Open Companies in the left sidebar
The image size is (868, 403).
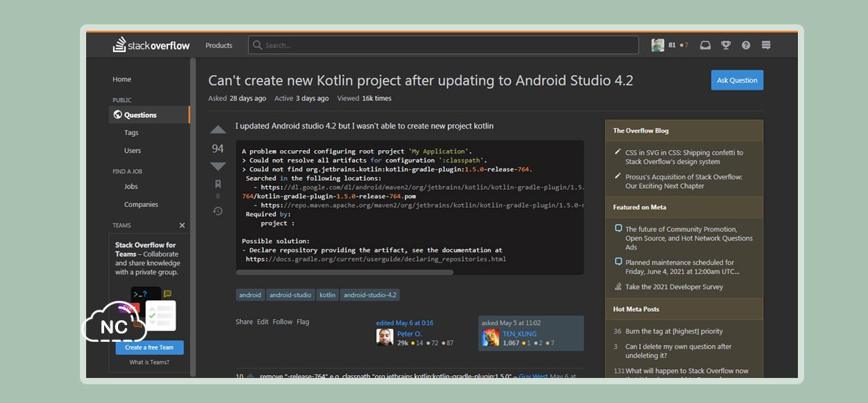pyautogui.click(x=141, y=204)
